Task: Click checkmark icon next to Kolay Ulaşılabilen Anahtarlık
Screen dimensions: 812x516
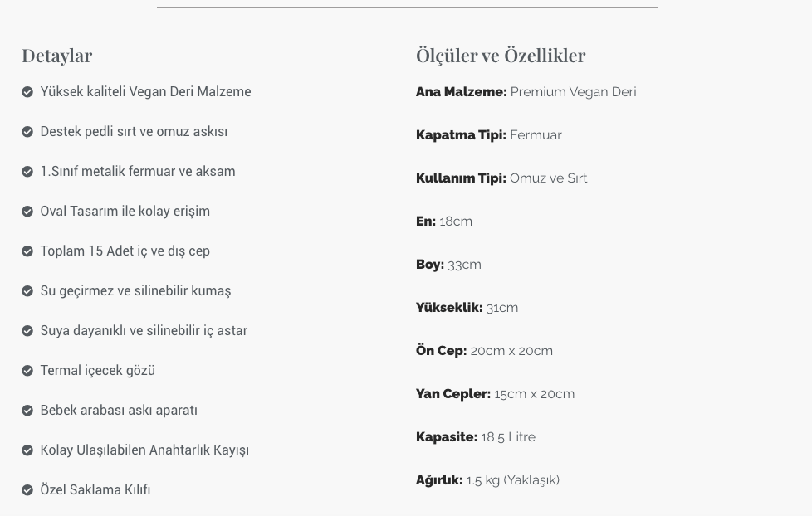Action: click(27, 450)
